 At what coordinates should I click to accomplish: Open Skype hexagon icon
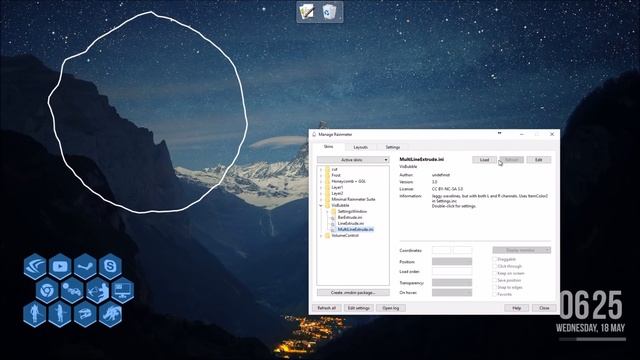tap(110, 267)
